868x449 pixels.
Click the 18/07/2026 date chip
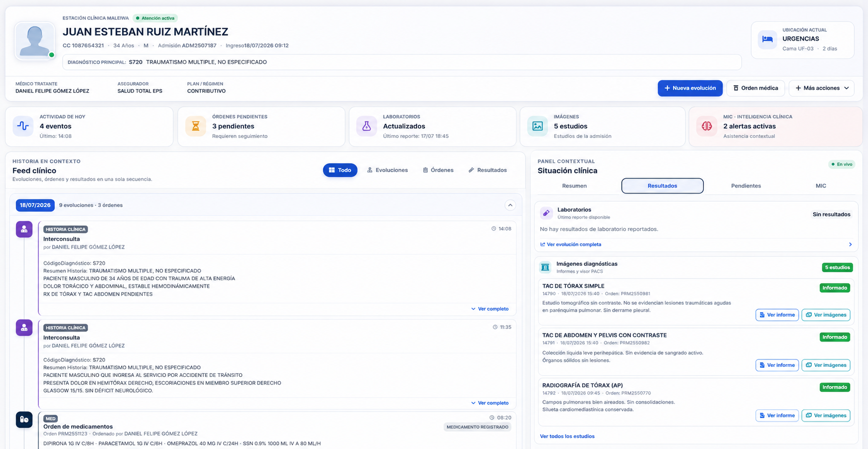pyautogui.click(x=35, y=205)
